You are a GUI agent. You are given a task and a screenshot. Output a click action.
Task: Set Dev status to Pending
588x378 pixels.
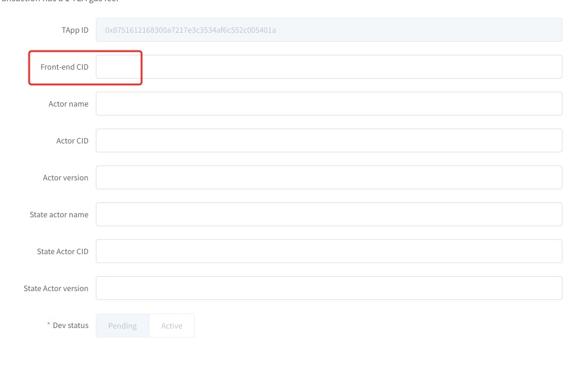click(123, 326)
